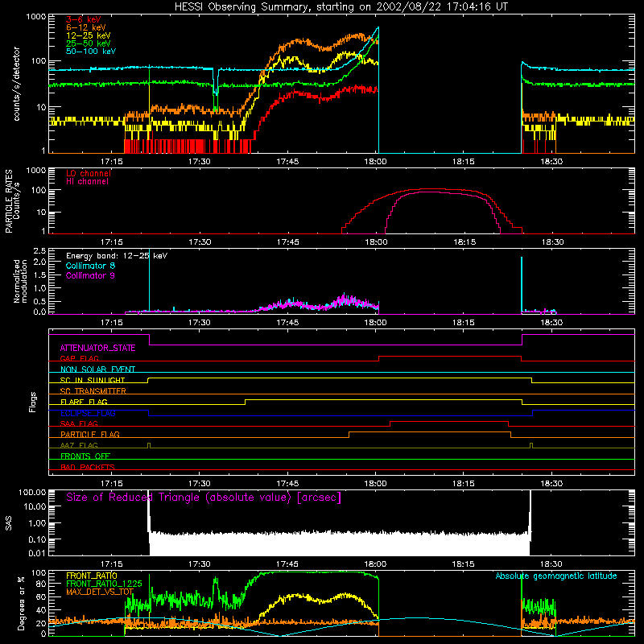Click the '2.5' modulation axis tick value
644x644 pixels.
(x=39, y=251)
